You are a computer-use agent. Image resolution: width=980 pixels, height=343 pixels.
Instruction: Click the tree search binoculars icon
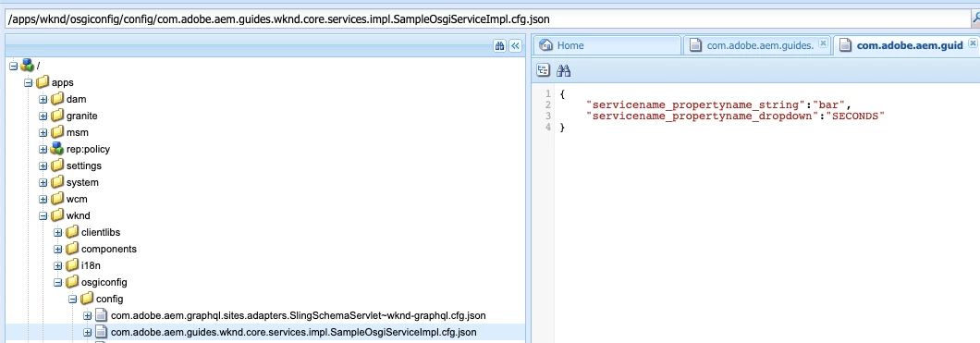click(499, 45)
